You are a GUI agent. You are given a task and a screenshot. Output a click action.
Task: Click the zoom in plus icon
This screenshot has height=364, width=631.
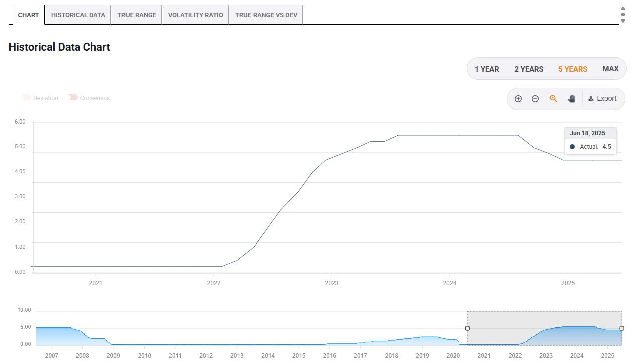(518, 99)
